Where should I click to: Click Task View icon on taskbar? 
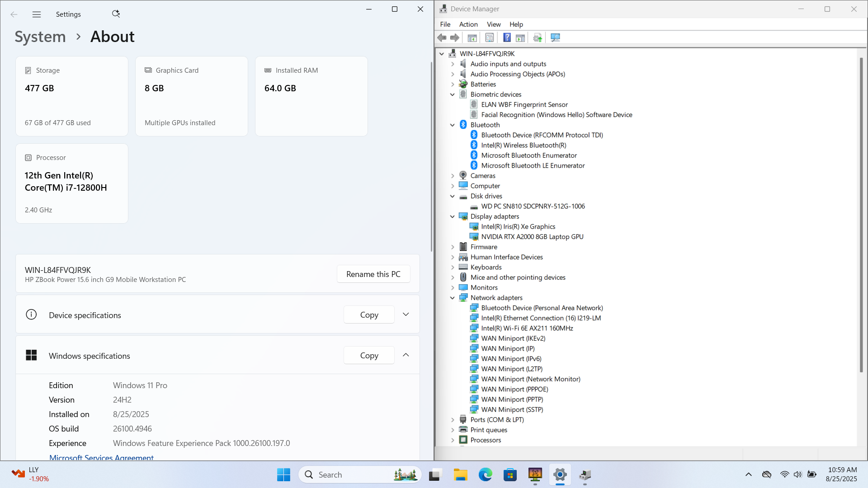[435, 474]
